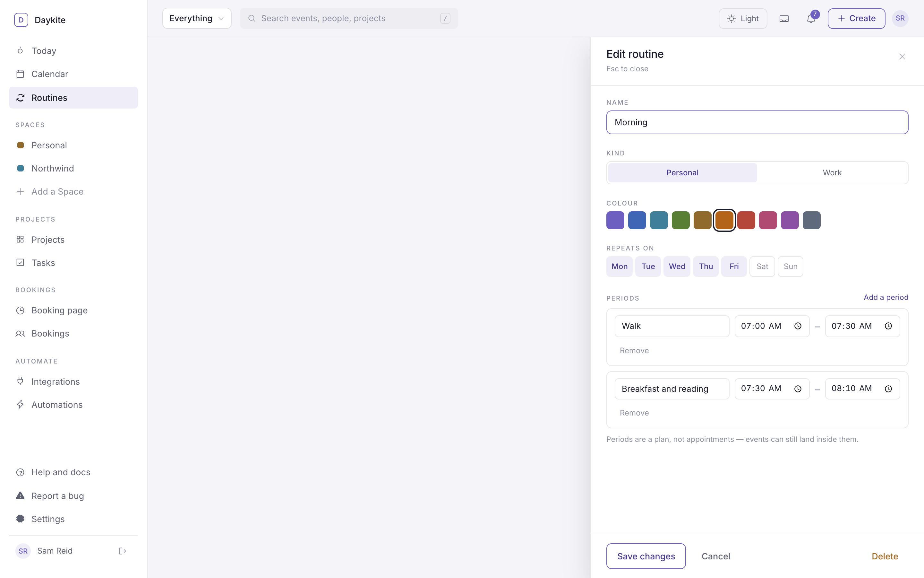Pick the slate grey colour swatch
The image size is (924, 578).
(x=811, y=220)
